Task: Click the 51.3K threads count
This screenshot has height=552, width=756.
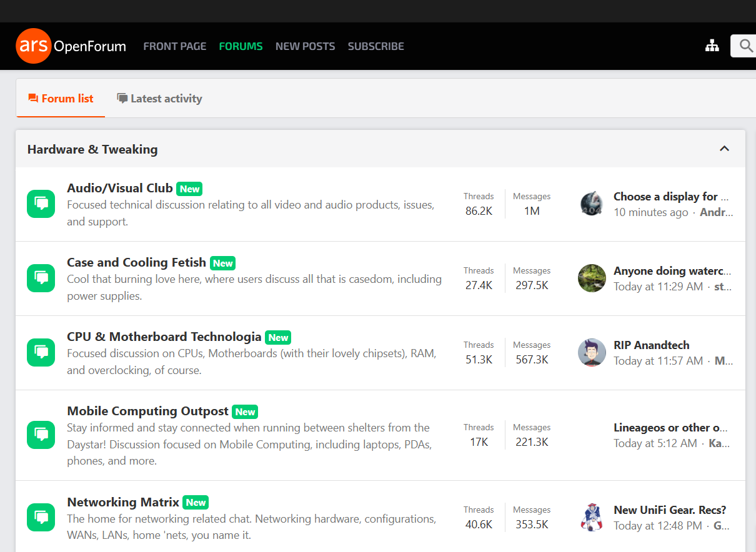Action: coord(479,360)
